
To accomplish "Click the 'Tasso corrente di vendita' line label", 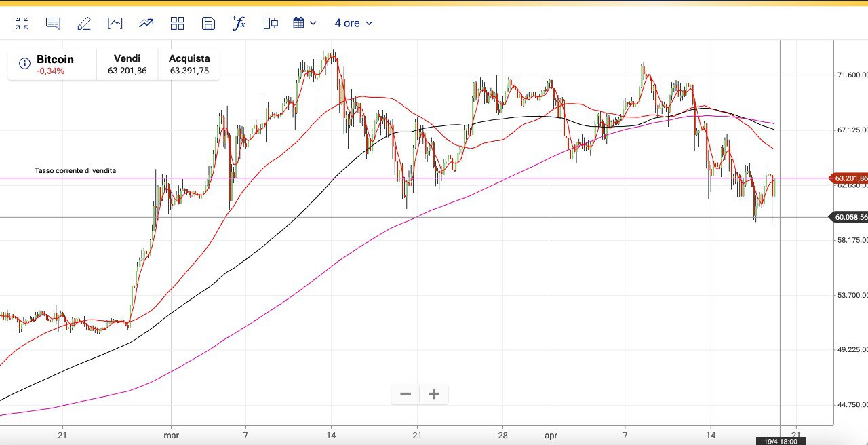I will pyautogui.click(x=75, y=171).
